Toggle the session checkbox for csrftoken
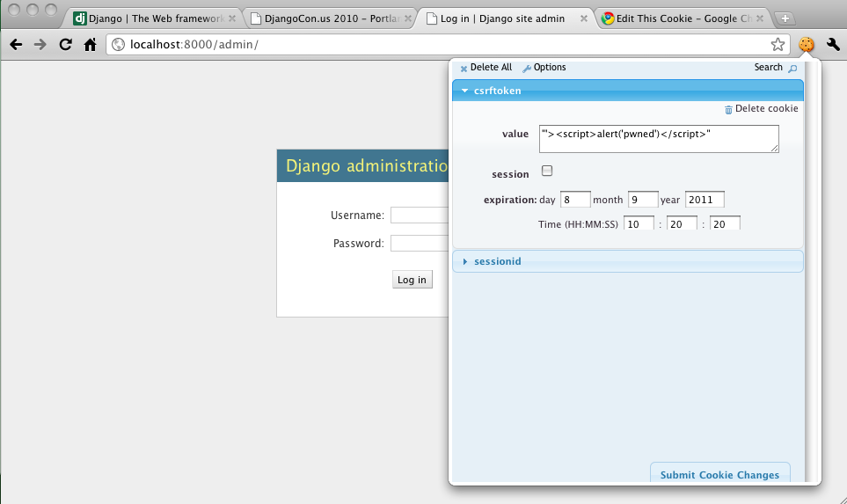847x504 pixels. tap(547, 171)
